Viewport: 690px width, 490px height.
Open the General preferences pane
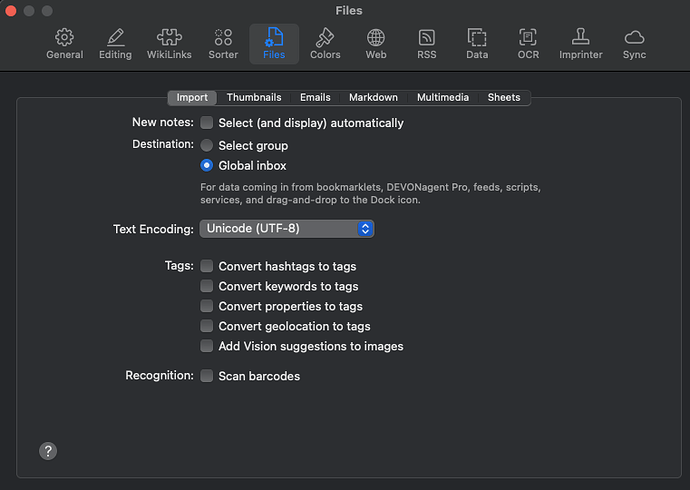click(x=65, y=44)
